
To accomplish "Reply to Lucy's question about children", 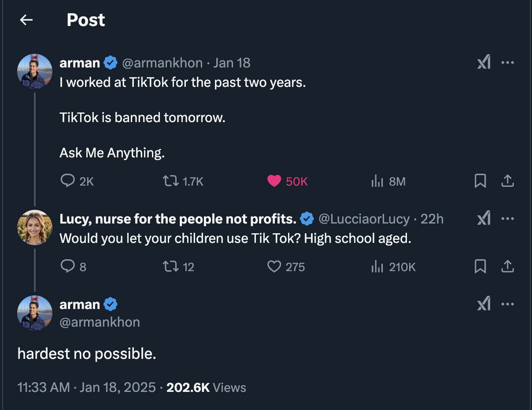I will coord(67,266).
